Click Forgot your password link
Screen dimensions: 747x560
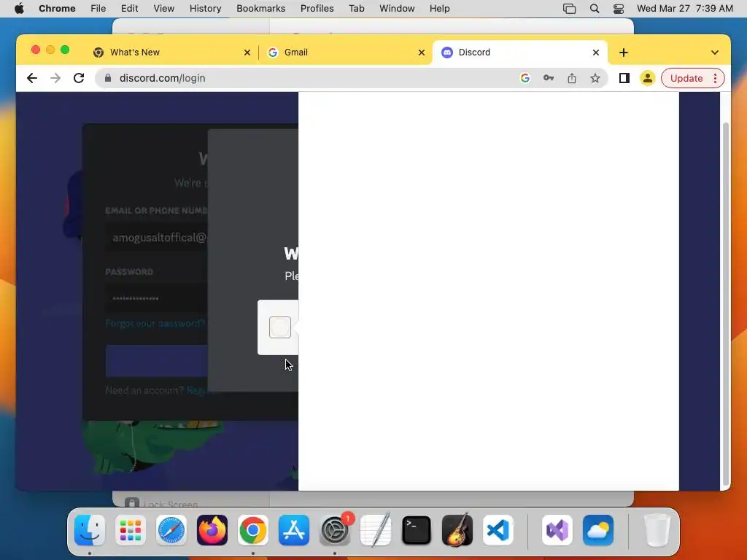coord(155,324)
